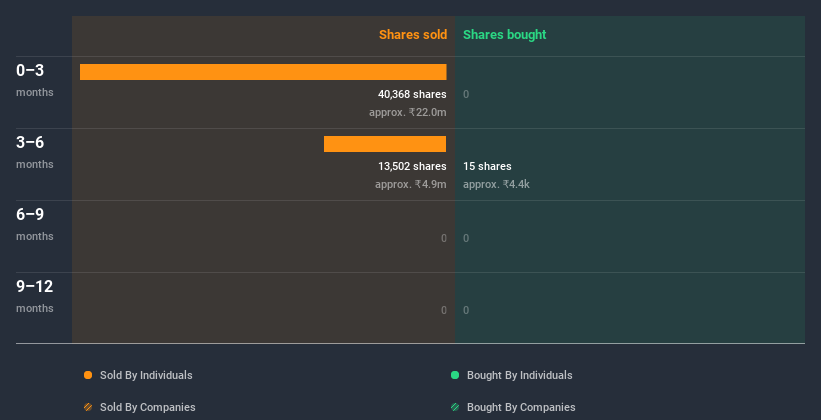Select the Sold By Companies legend label

(148, 407)
